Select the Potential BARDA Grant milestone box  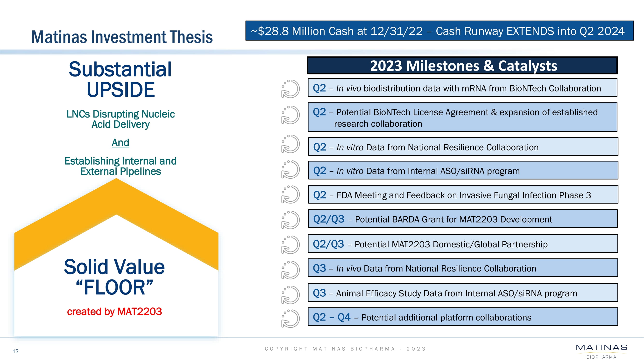462,219
